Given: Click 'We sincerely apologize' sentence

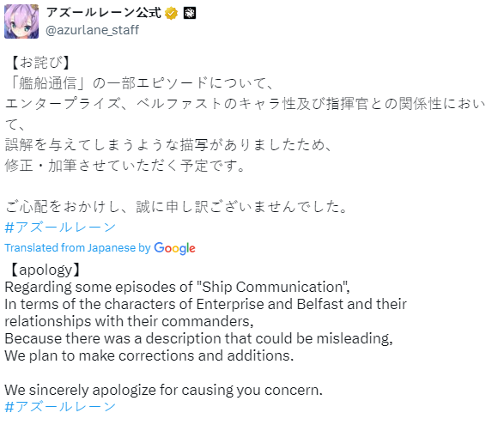Looking at the screenshot, I should click(164, 390).
